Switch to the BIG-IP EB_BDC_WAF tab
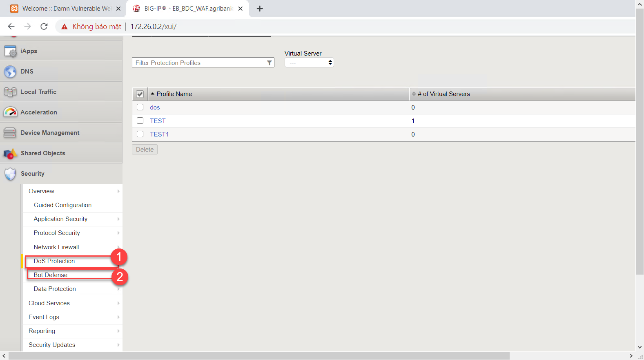The width and height of the screenshot is (644, 360). (188, 9)
